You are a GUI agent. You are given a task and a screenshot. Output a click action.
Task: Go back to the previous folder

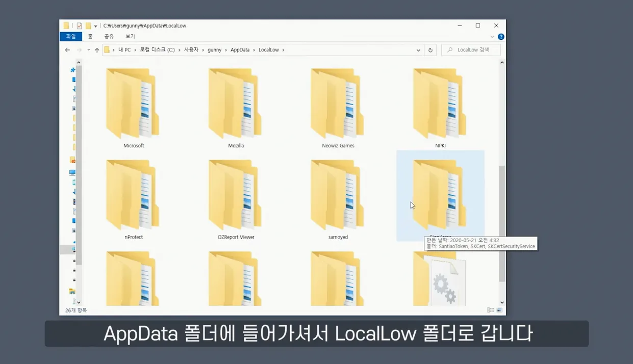pos(67,50)
